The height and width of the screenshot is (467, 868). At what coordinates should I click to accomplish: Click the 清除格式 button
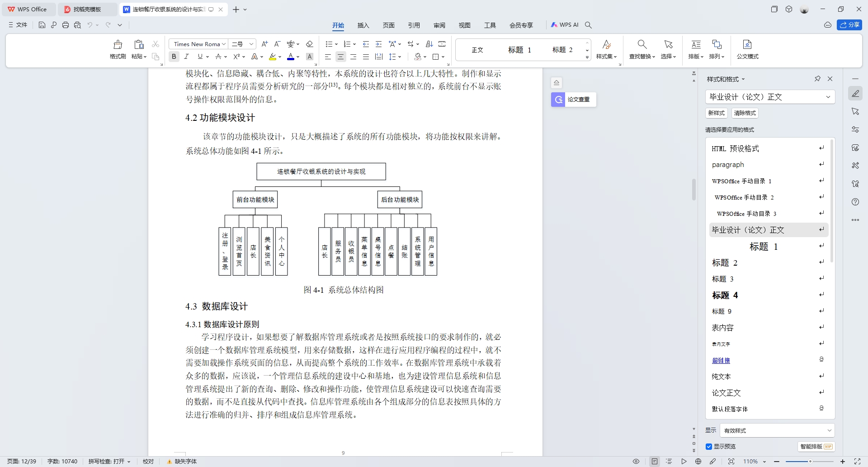click(x=745, y=113)
